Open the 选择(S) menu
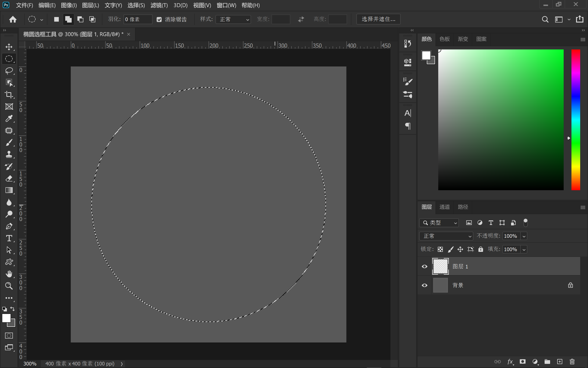Viewport: 588px width, 368px height. point(136,5)
